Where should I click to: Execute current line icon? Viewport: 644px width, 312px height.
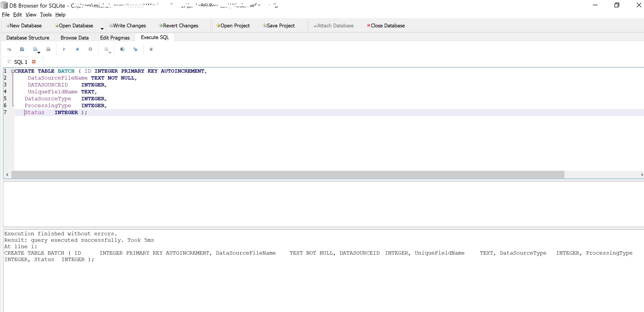coord(77,49)
